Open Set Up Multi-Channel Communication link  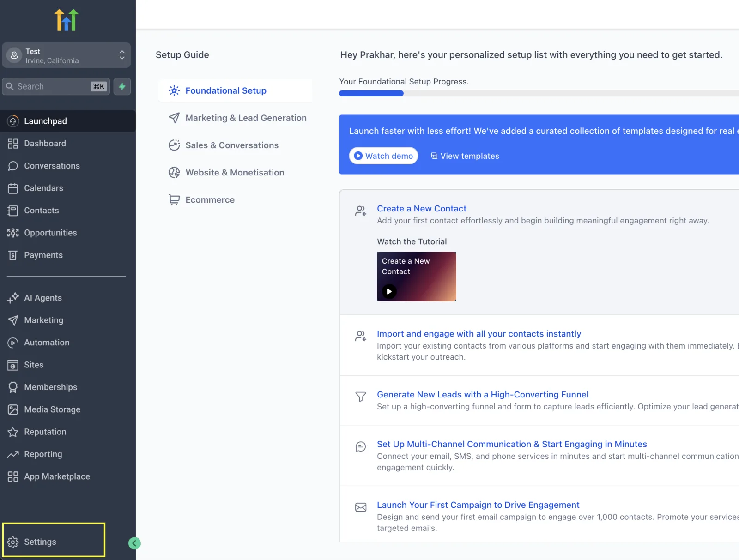tap(512, 444)
